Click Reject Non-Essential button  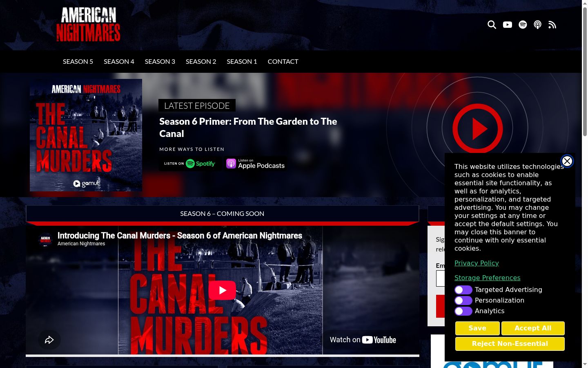510,344
